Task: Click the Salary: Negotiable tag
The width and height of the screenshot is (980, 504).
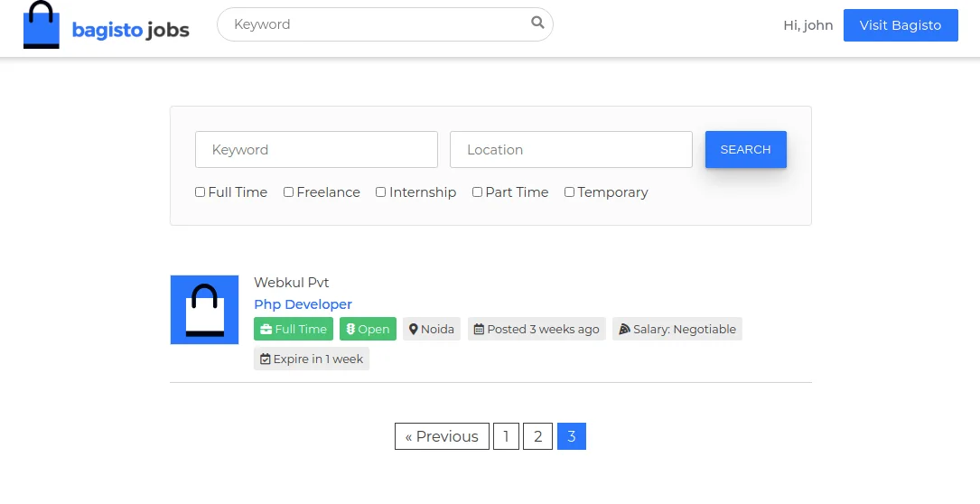Action: pos(677,329)
